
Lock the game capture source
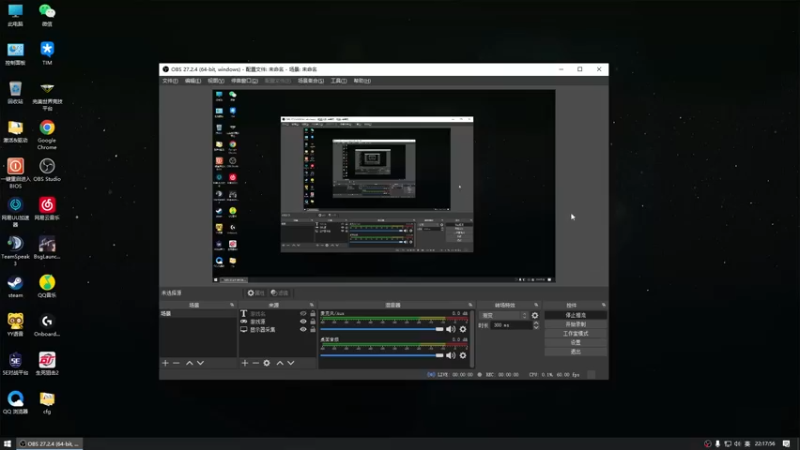point(313,321)
